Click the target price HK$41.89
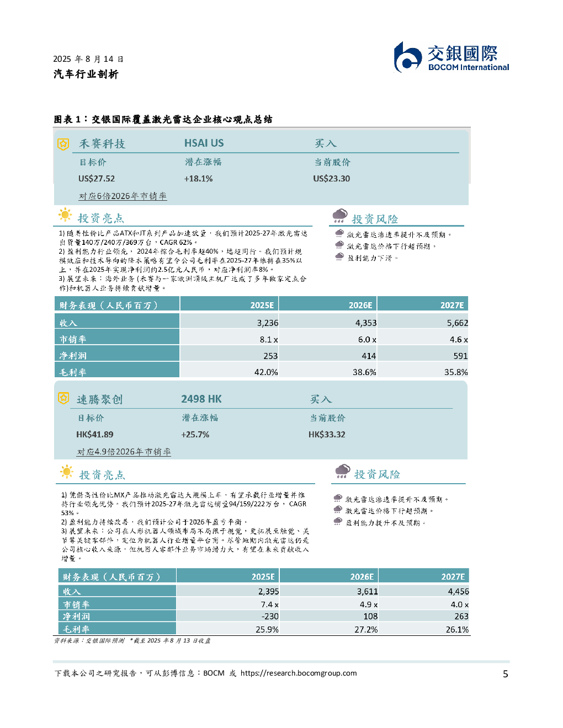 tap(95, 435)
